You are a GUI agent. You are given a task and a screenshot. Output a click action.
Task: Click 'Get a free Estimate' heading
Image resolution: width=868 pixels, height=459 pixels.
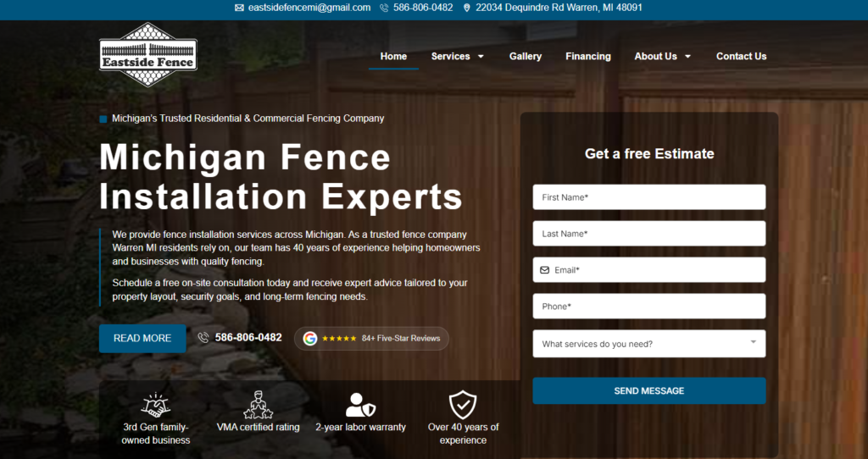pyautogui.click(x=649, y=154)
